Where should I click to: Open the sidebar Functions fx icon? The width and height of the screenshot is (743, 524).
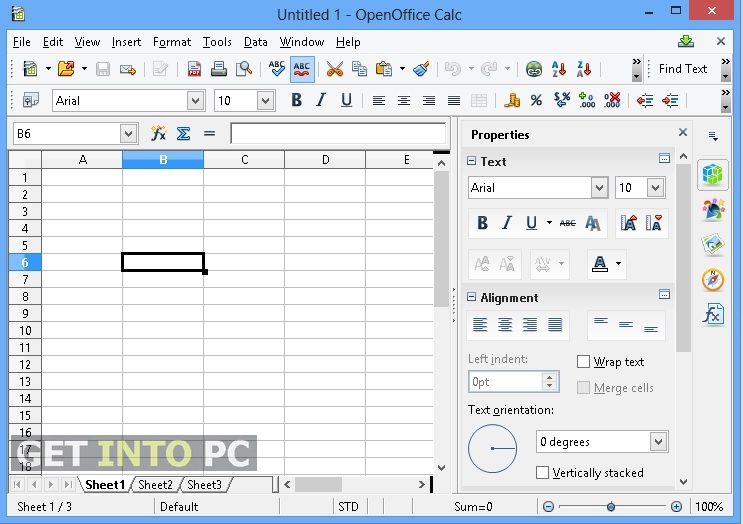tap(713, 314)
